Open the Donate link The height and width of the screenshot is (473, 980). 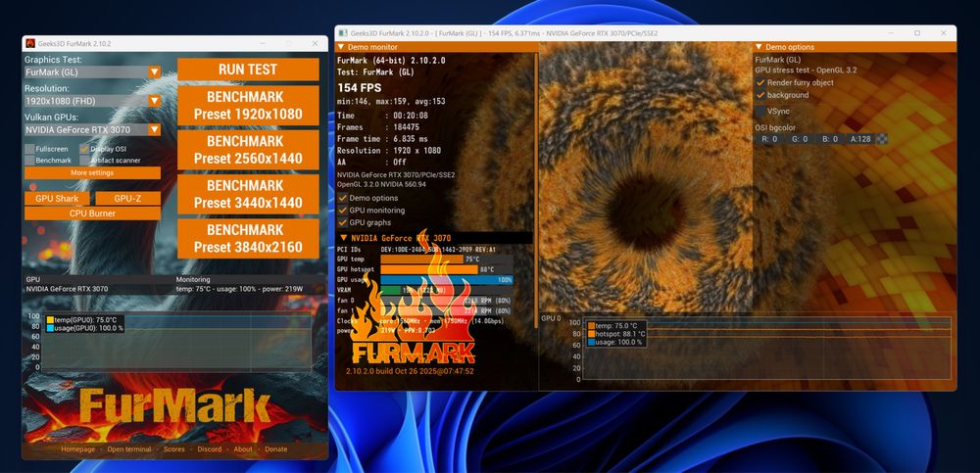click(x=275, y=449)
